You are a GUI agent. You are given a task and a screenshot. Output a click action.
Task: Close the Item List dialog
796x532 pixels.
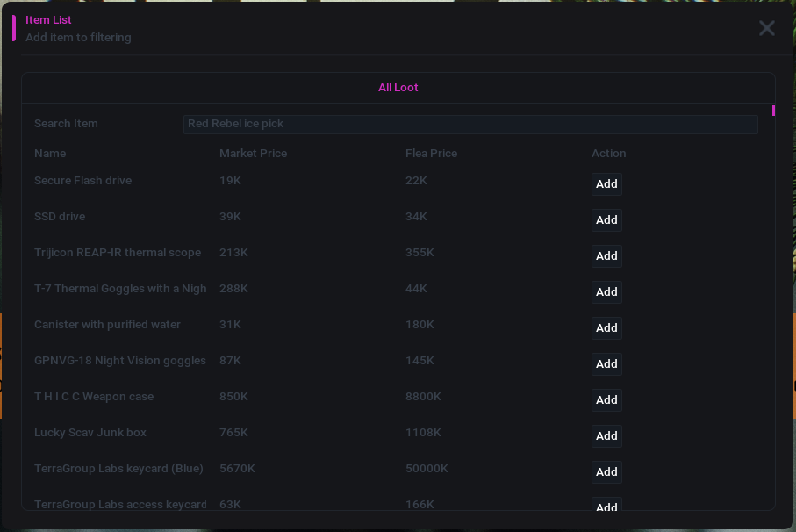pos(766,28)
